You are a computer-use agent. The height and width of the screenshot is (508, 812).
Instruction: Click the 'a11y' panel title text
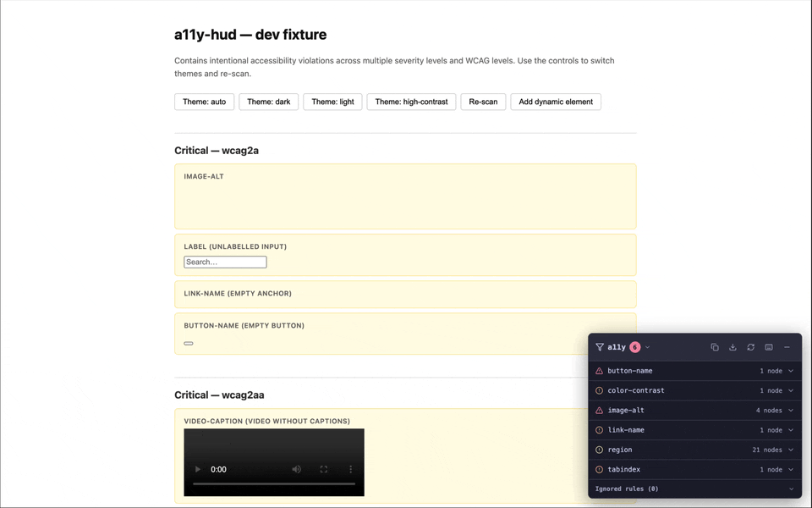[x=617, y=347]
